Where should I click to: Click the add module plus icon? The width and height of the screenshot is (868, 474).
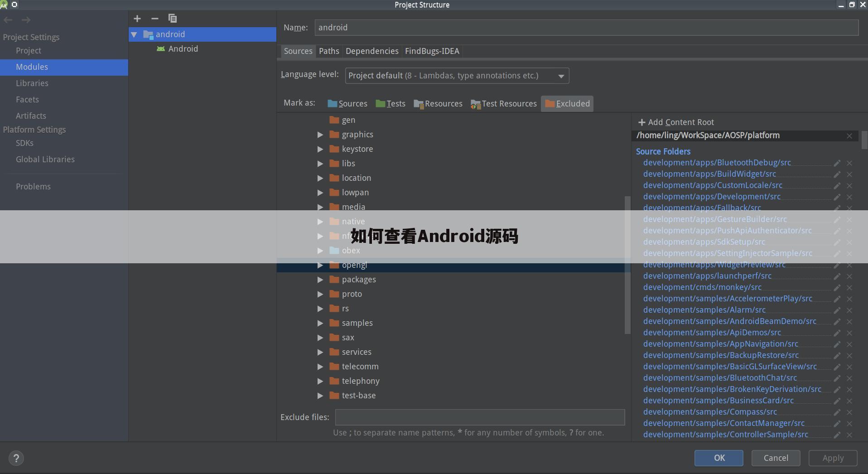[137, 19]
